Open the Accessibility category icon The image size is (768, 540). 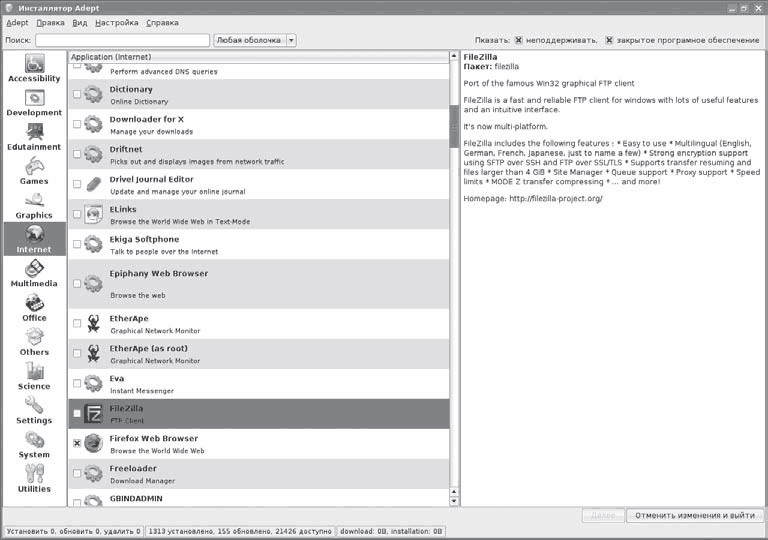click(x=34, y=68)
